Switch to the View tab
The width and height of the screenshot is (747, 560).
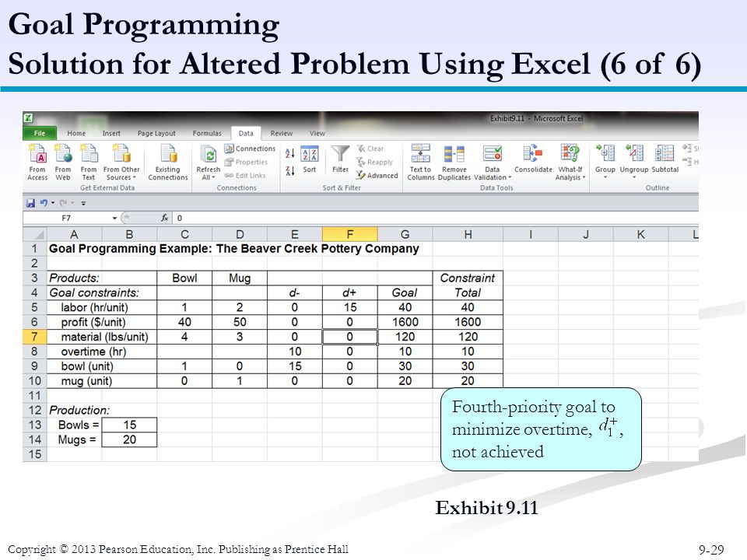[x=317, y=133]
